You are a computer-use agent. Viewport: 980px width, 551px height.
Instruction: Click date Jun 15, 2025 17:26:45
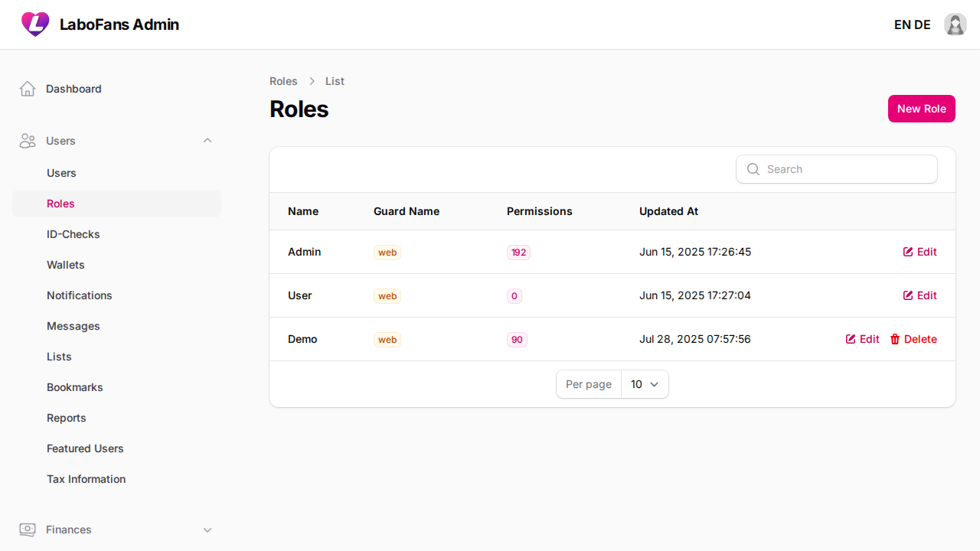coord(695,252)
